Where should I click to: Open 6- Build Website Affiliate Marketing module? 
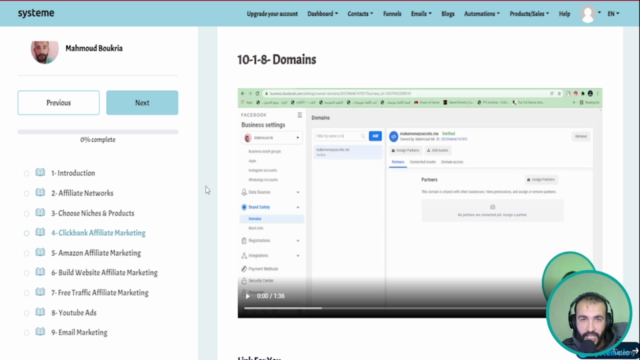pyautogui.click(x=104, y=273)
